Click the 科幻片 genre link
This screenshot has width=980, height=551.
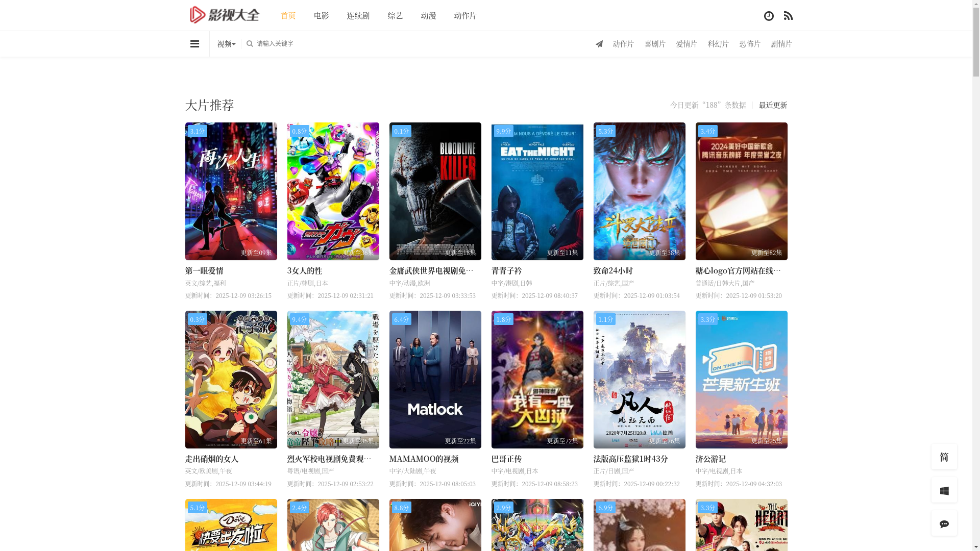click(x=718, y=44)
